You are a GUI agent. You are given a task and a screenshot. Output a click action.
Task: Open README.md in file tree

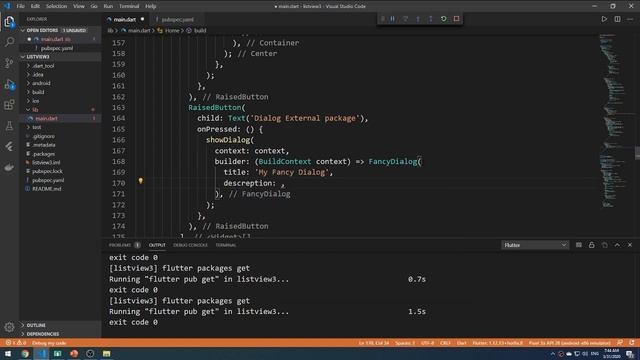[60, 189]
